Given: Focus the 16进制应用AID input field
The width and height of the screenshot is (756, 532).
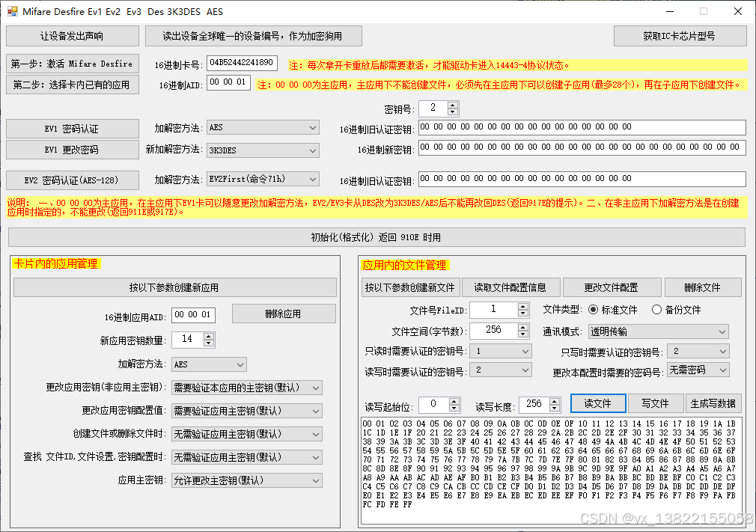Looking at the screenshot, I should (193, 315).
